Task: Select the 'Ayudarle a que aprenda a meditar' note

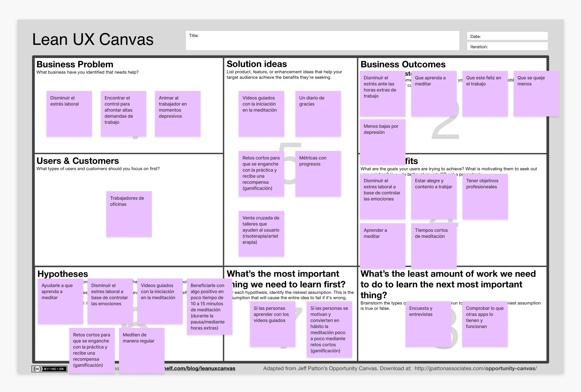Action: coord(60,301)
